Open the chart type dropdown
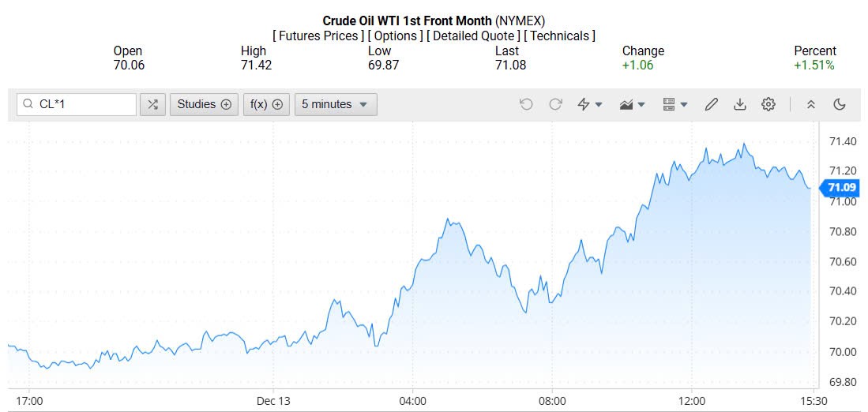 coord(633,104)
